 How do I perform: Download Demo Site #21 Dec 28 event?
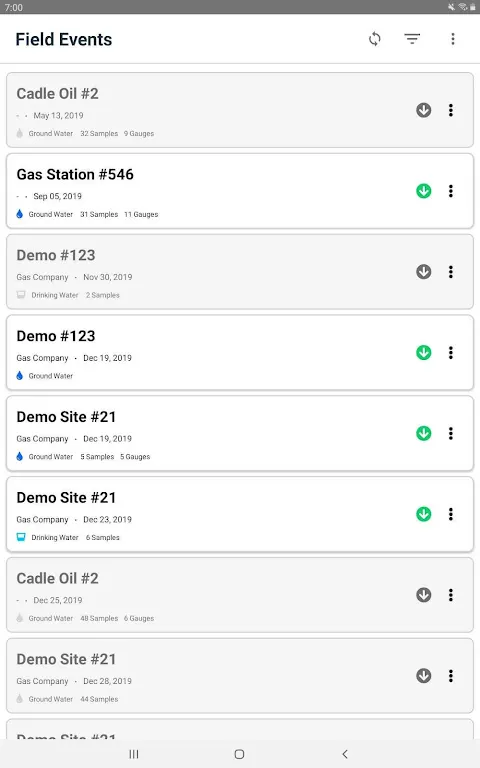[424, 676]
